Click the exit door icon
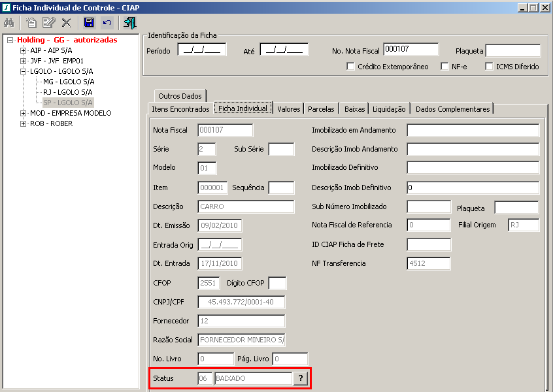This screenshot has height=392, width=553. pyautogui.click(x=129, y=23)
